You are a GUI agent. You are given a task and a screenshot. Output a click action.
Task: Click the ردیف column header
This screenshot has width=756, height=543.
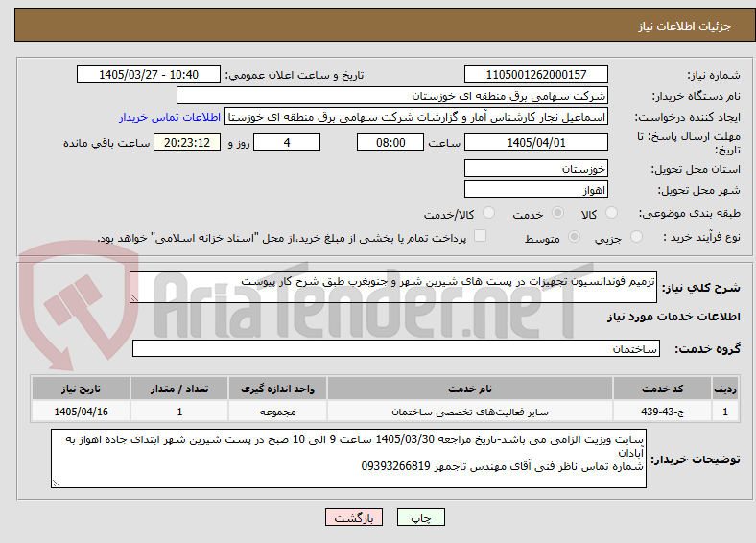point(725,389)
